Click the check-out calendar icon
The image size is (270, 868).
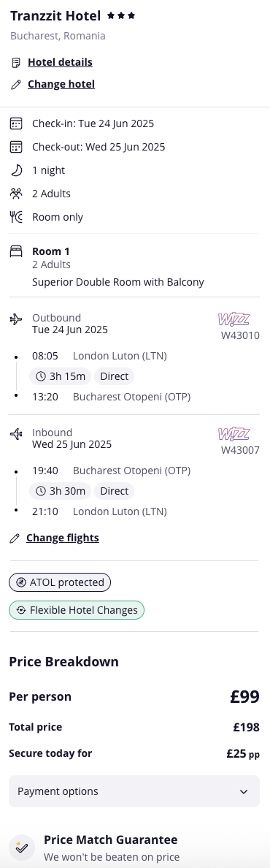16,147
